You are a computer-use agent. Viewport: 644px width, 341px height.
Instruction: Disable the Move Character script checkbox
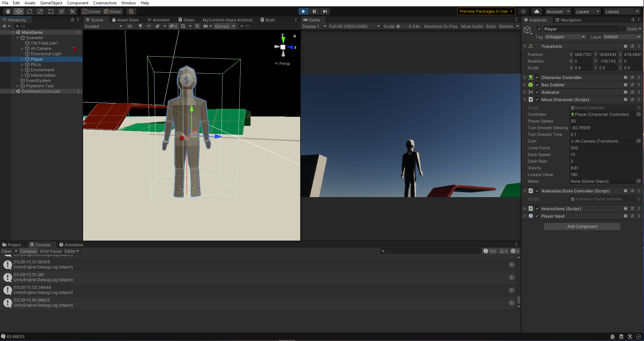(x=537, y=99)
